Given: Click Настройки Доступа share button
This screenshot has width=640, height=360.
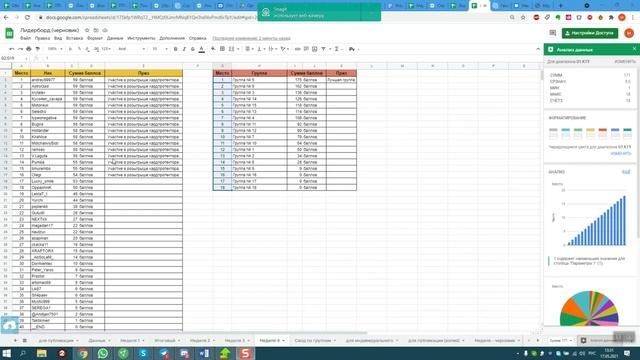Looking at the screenshot, I should point(590,33).
